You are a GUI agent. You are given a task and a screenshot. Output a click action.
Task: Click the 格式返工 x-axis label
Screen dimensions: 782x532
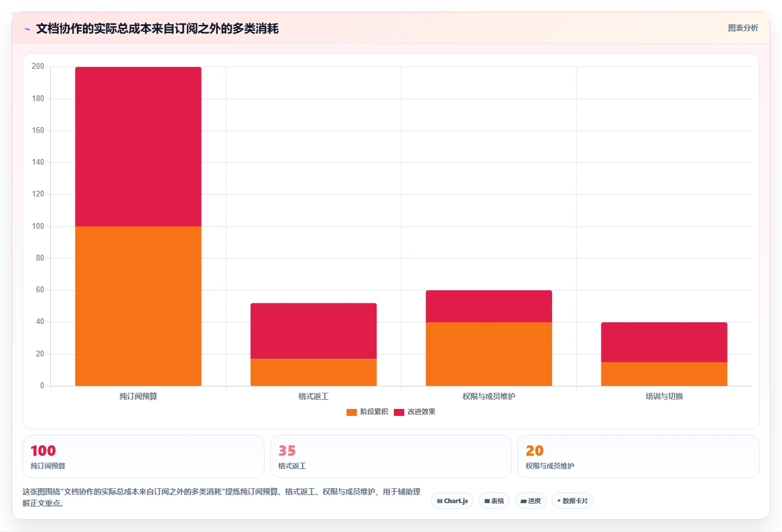click(x=314, y=396)
